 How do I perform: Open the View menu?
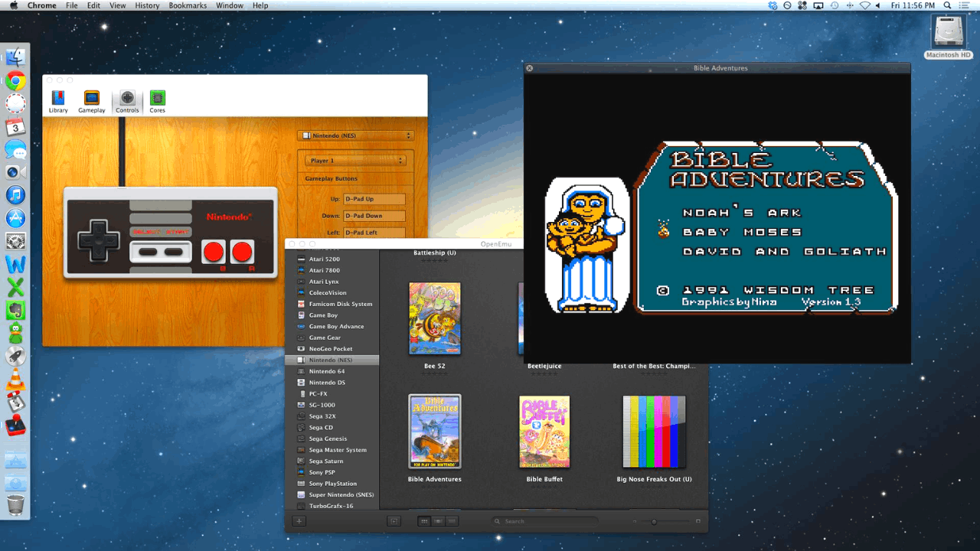(x=117, y=5)
